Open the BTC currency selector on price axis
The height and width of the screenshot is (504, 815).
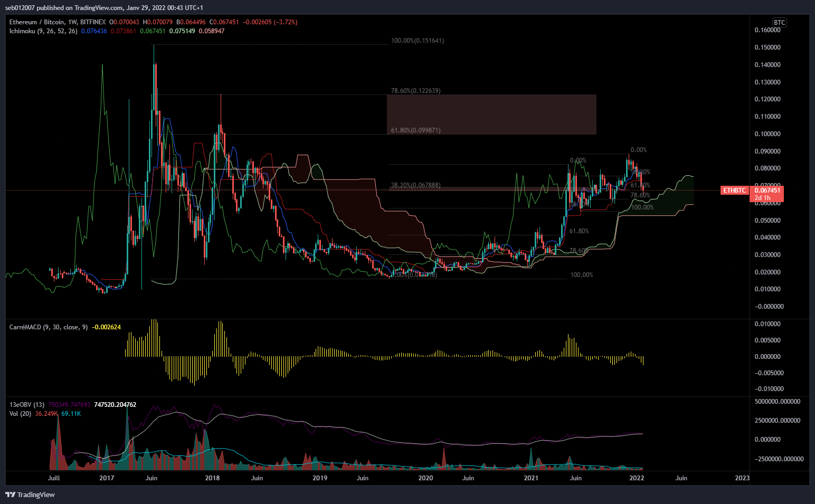(x=779, y=22)
